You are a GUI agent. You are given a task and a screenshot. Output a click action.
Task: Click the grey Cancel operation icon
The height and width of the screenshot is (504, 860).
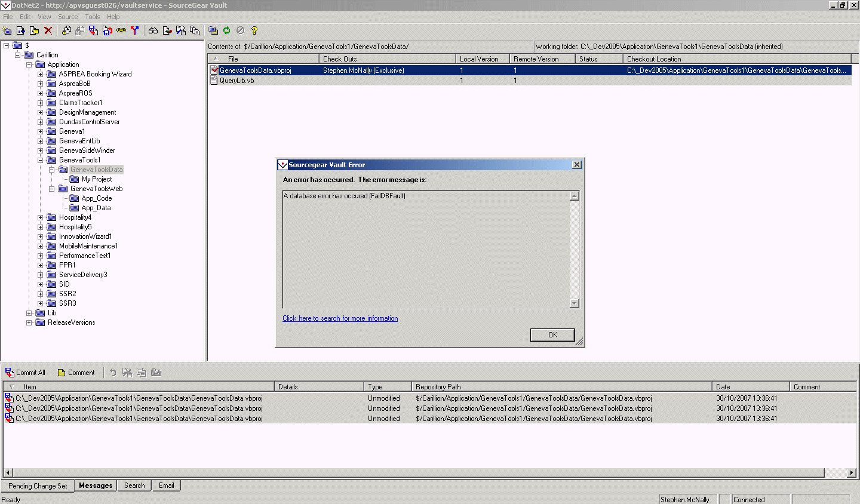(241, 30)
